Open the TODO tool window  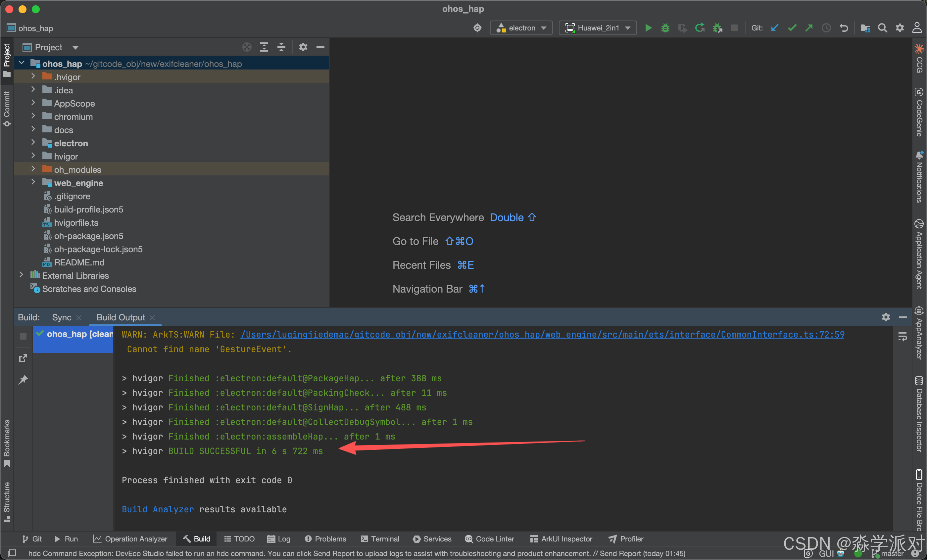(239, 538)
